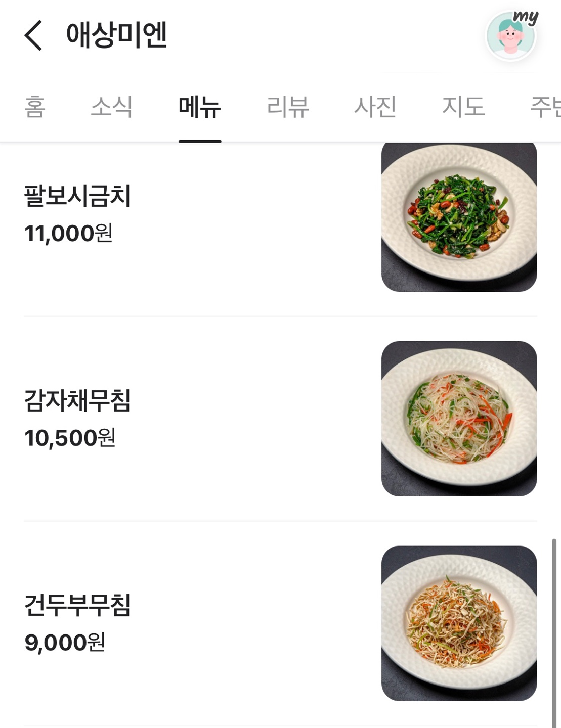
Task: Tap the 애상미엔 restaurant title
Action: tap(116, 35)
